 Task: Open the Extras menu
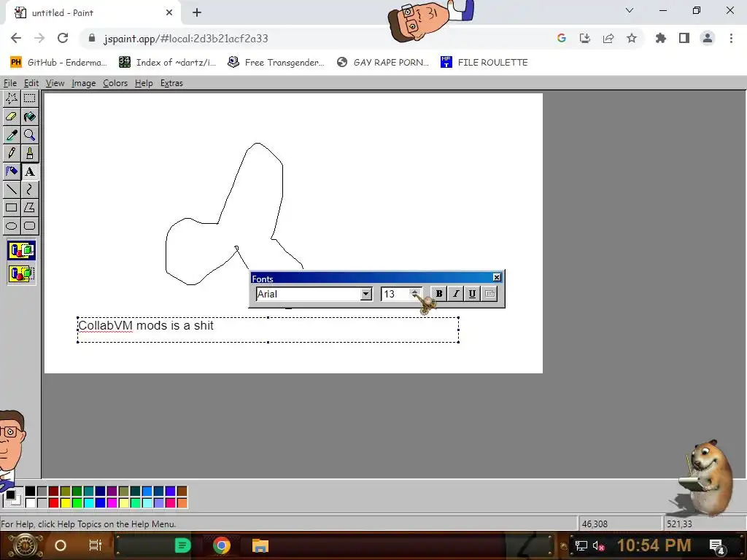click(171, 83)
